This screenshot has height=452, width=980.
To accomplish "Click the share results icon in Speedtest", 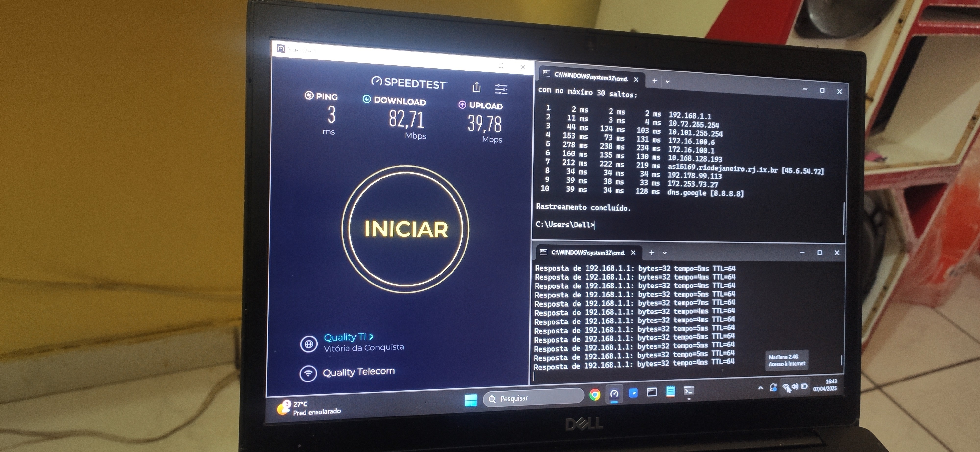I will 476,87.
